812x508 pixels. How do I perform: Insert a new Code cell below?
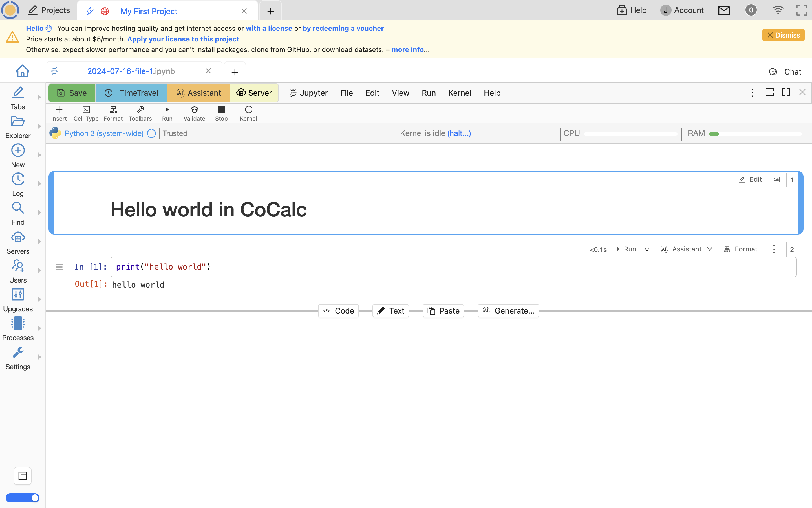click(x=338, y=311)
